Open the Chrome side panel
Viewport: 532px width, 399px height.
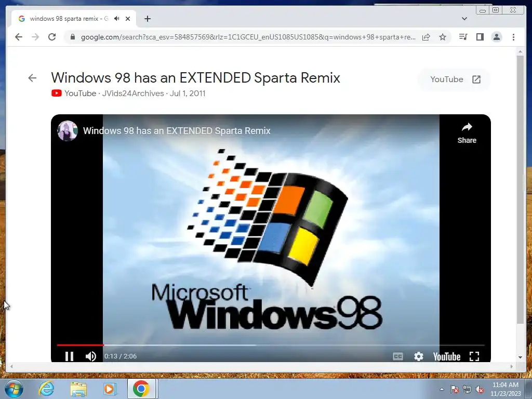coord(480,37)
